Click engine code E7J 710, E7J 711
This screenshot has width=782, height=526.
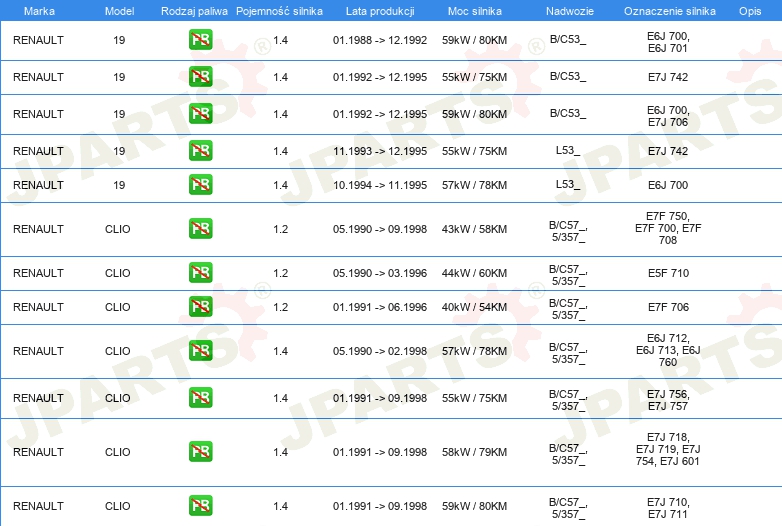(x=668, y=508)
